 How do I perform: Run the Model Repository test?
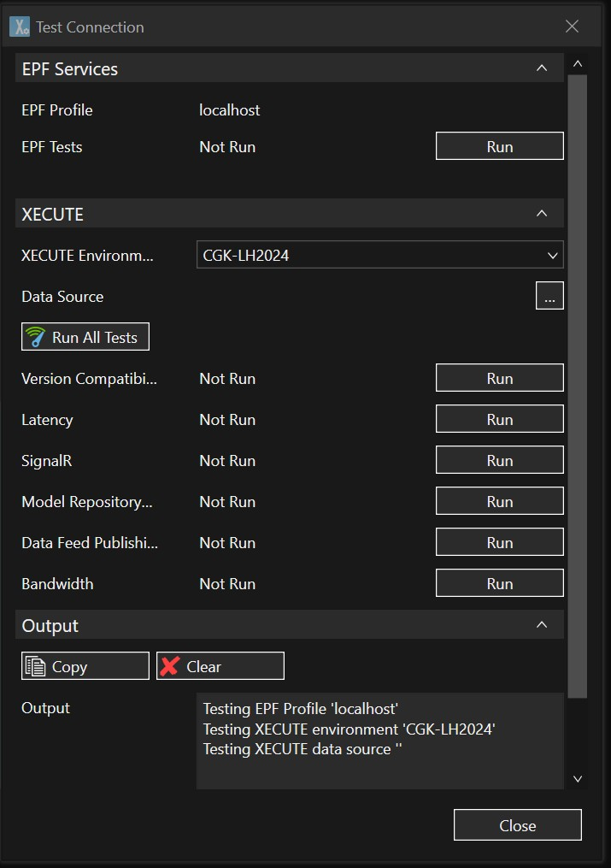coord(499,500)
